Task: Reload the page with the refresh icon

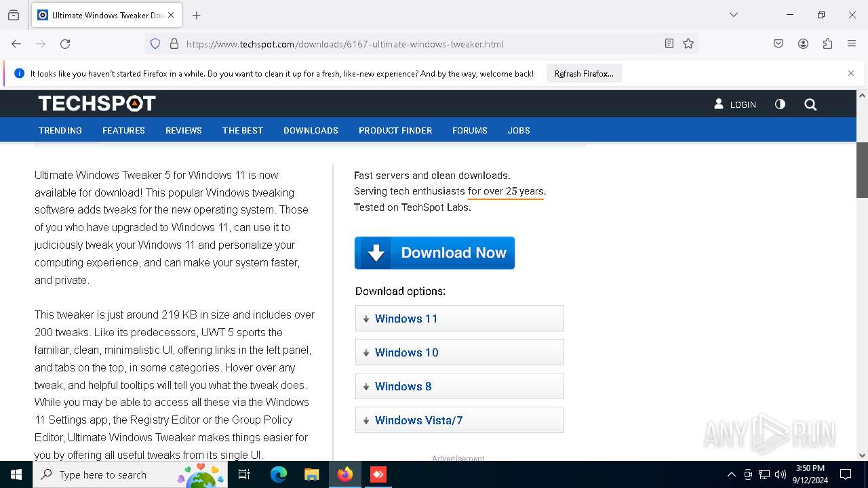Action: (65, 44)
